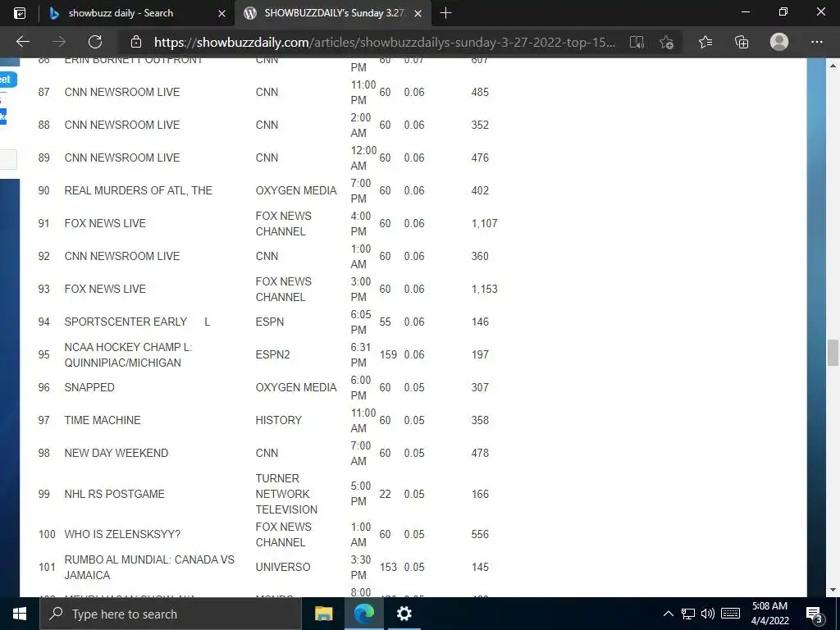Click scrollbar up arrow
The image size is (840, 630).
coord(833,66)
